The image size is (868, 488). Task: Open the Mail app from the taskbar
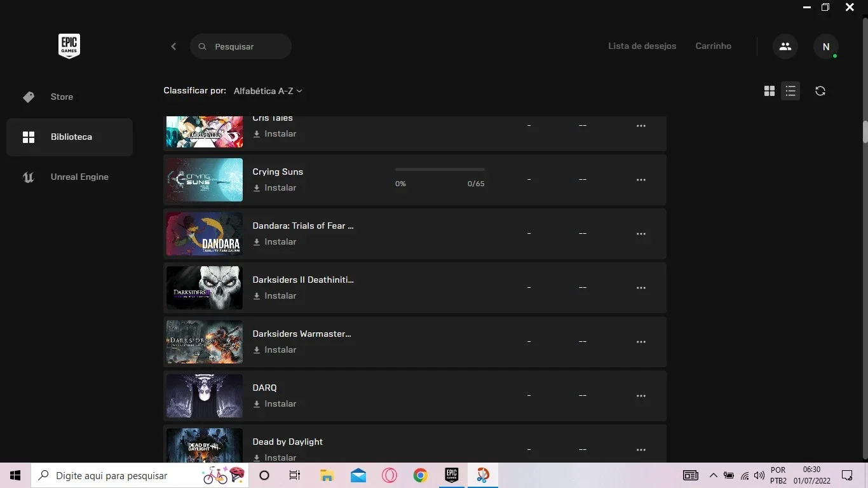point(358,475)
